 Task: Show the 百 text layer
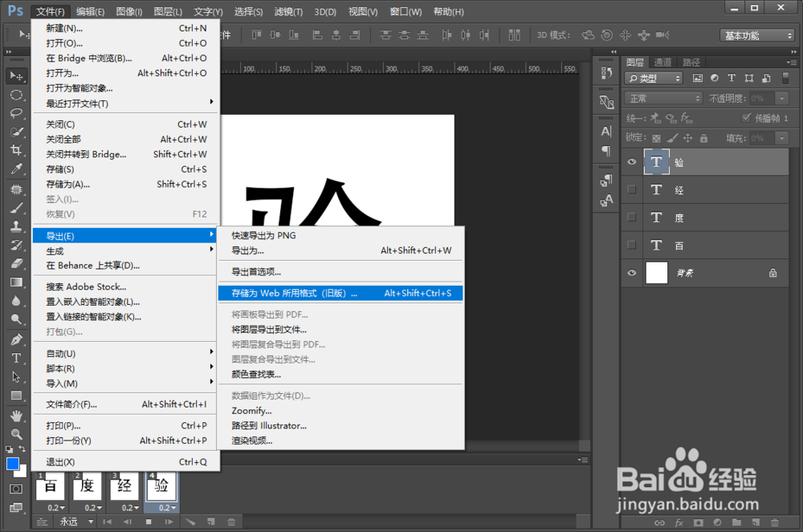coord(632,245)
